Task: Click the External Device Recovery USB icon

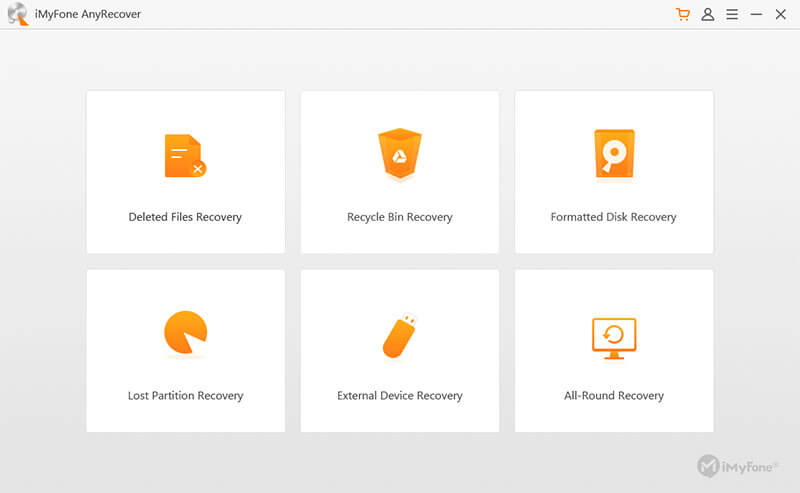Action: pyautogui.click(x=400, y=335)
